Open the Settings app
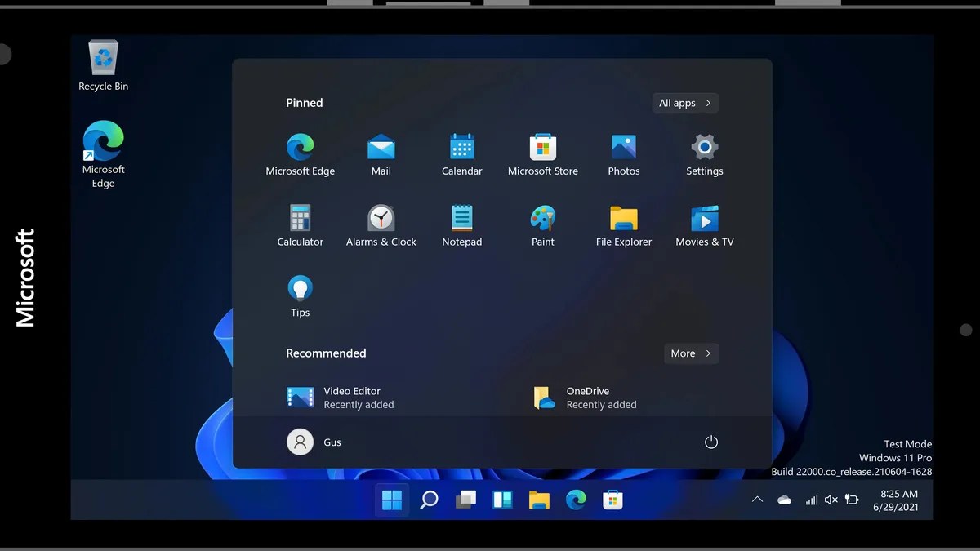 [x=704, y=155]
